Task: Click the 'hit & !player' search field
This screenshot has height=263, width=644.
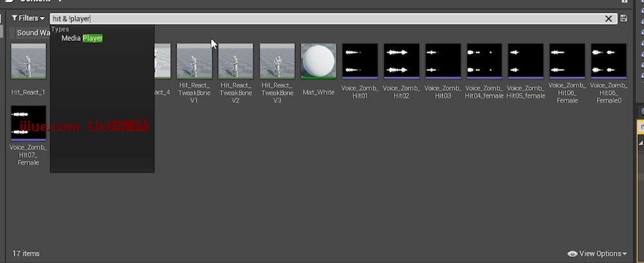Action: coord(322,19)
